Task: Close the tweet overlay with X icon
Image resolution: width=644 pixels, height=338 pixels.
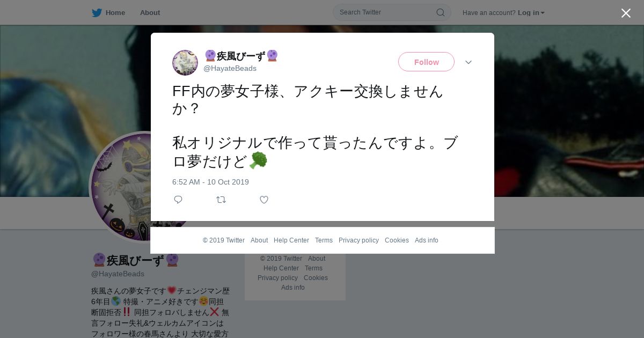Action: click(626, 13)
